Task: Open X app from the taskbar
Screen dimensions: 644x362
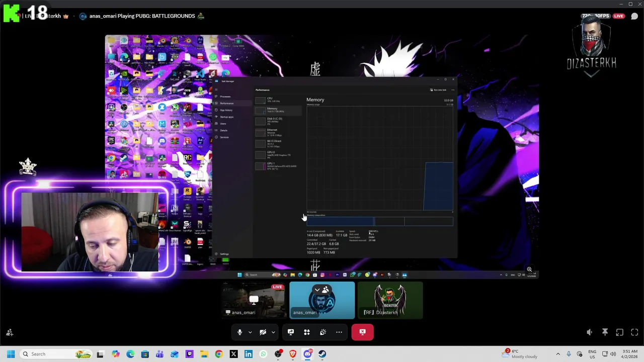Action: tap(233, 354)
